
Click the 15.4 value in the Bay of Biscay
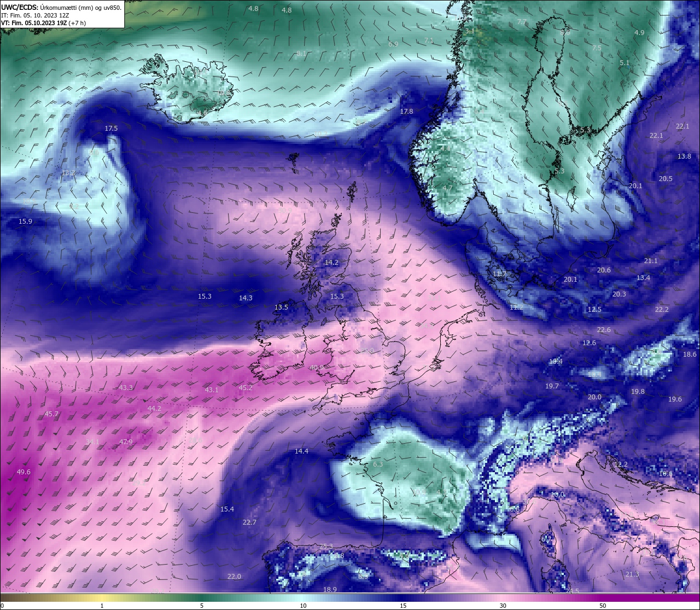[227, 509]
